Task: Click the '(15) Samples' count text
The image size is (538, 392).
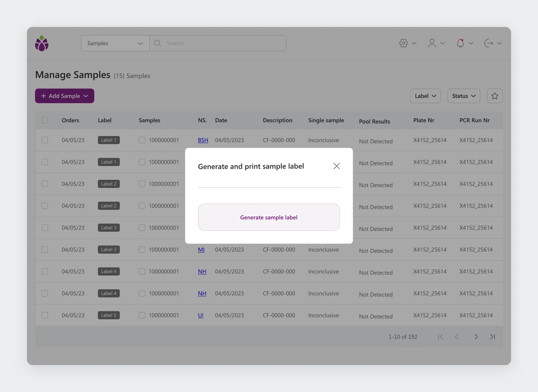Action: pyautogui.click(x=132, y=76)
